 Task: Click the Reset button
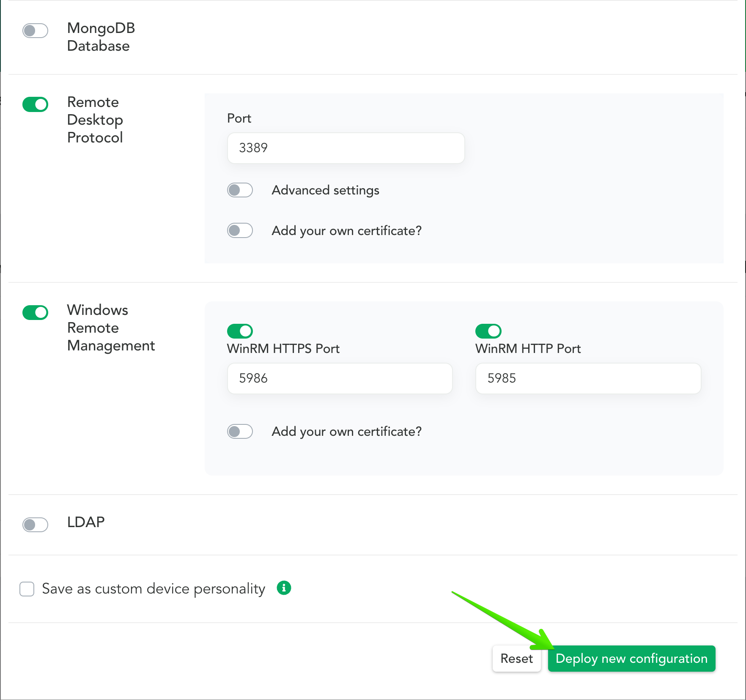pos(517,659)
